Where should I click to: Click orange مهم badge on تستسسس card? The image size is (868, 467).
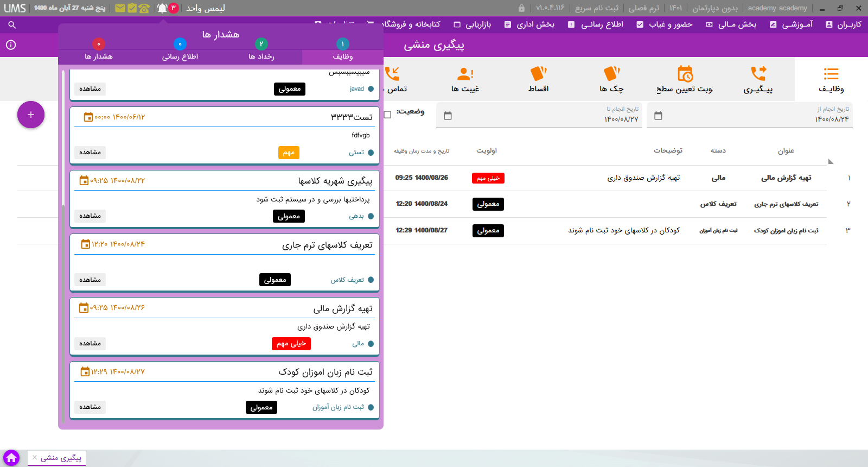[x=289, y=153]
